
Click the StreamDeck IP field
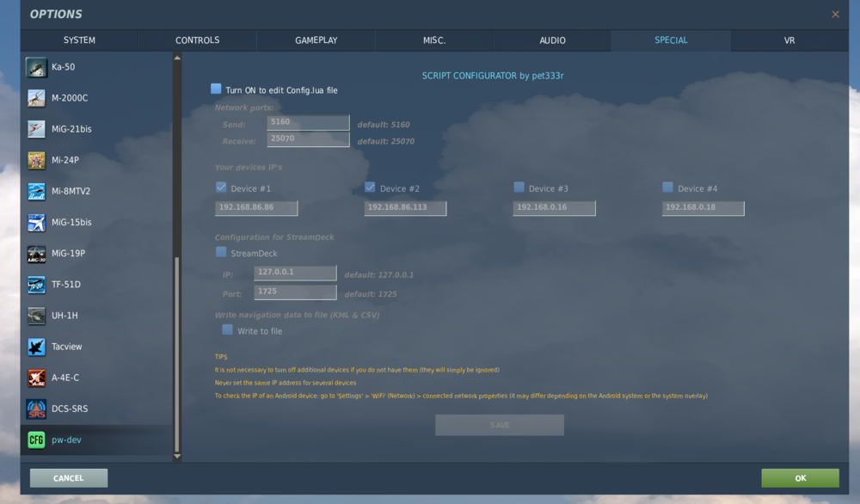[295, 273]
